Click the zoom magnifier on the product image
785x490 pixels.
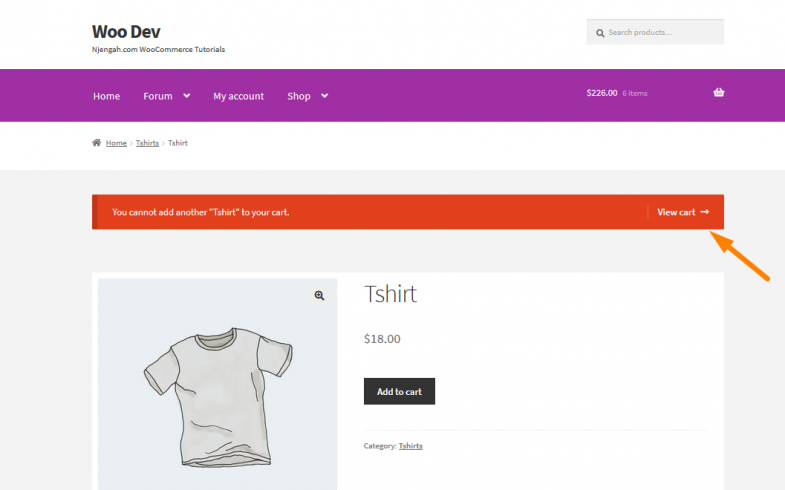[319, 295]
